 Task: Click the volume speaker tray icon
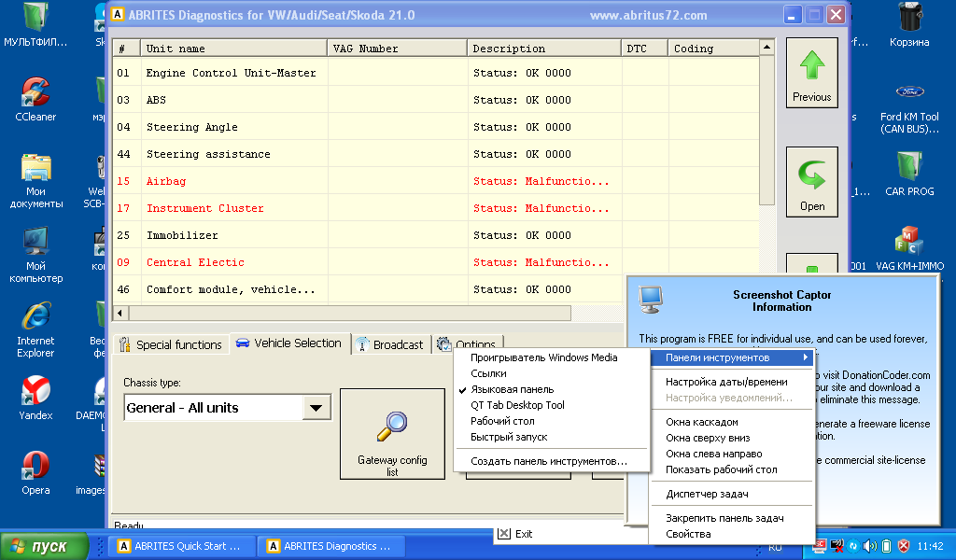pos(870,546)
